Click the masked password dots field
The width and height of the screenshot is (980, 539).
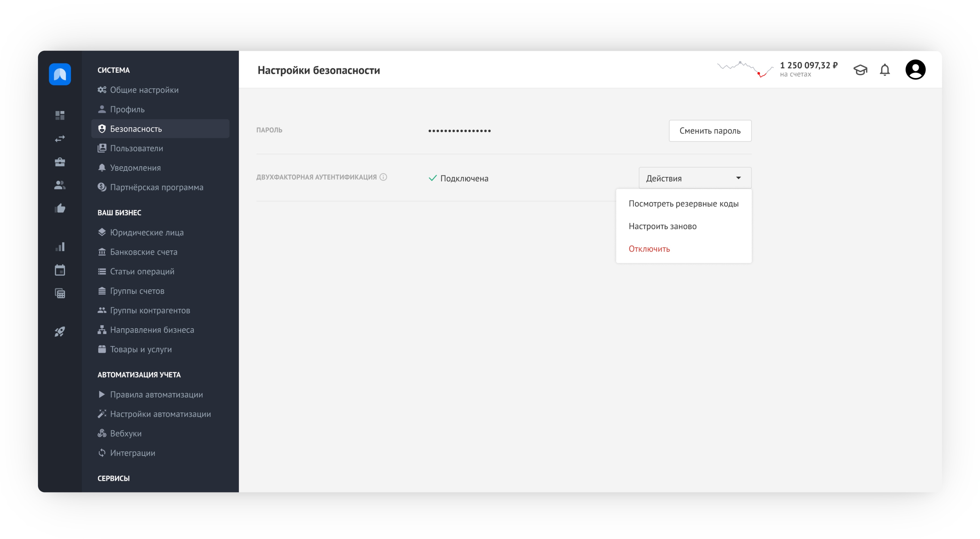460,131
